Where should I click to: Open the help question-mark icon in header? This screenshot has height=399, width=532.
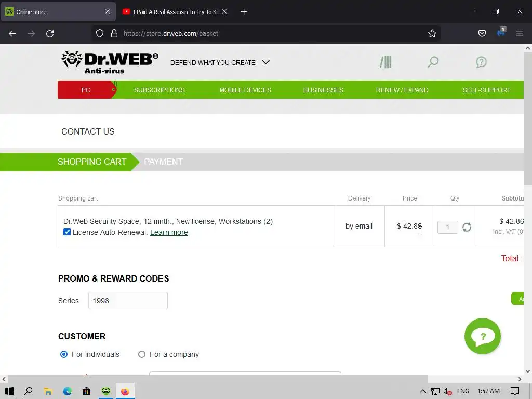click(481, 62)
